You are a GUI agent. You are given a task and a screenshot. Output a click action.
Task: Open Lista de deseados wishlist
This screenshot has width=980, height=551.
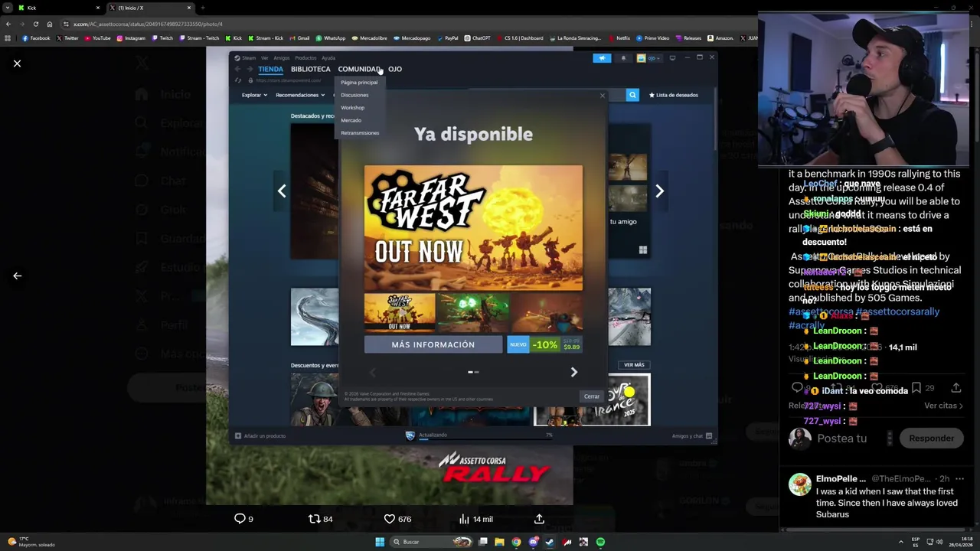click(674, 95)
